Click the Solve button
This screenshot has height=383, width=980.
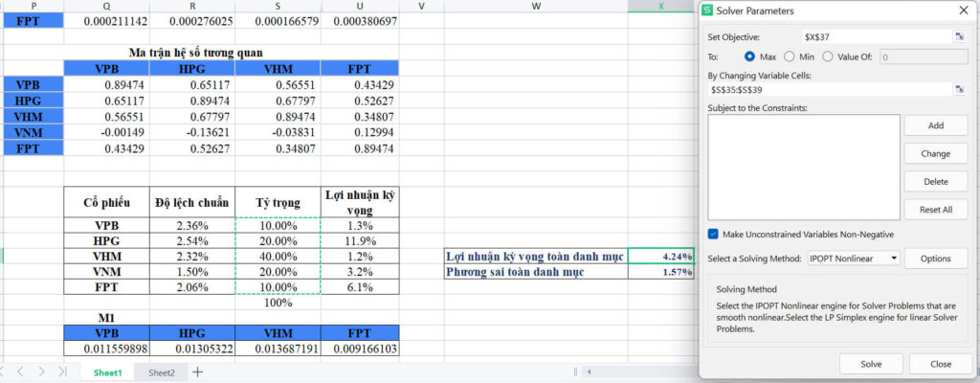pos(871,364)
